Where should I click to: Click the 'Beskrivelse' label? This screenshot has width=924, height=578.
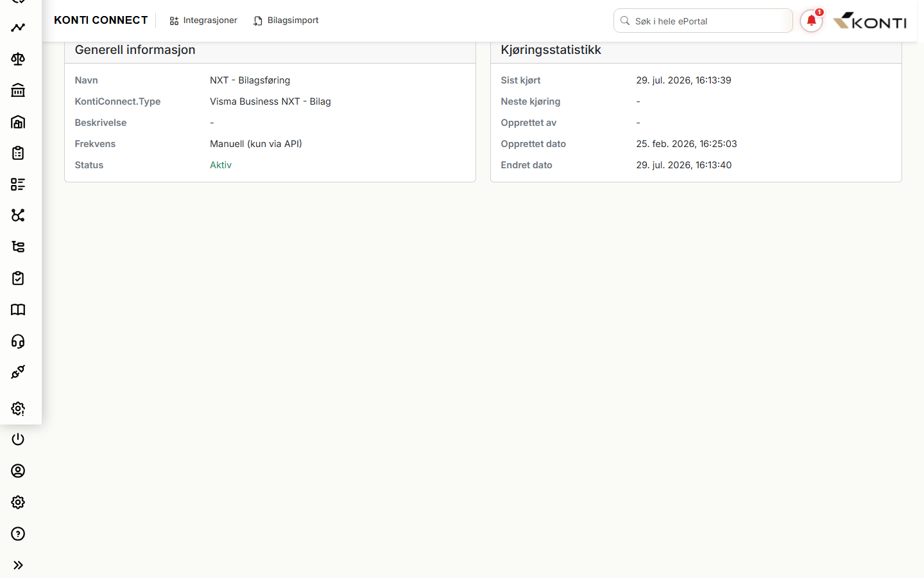(x=101, y=123)
